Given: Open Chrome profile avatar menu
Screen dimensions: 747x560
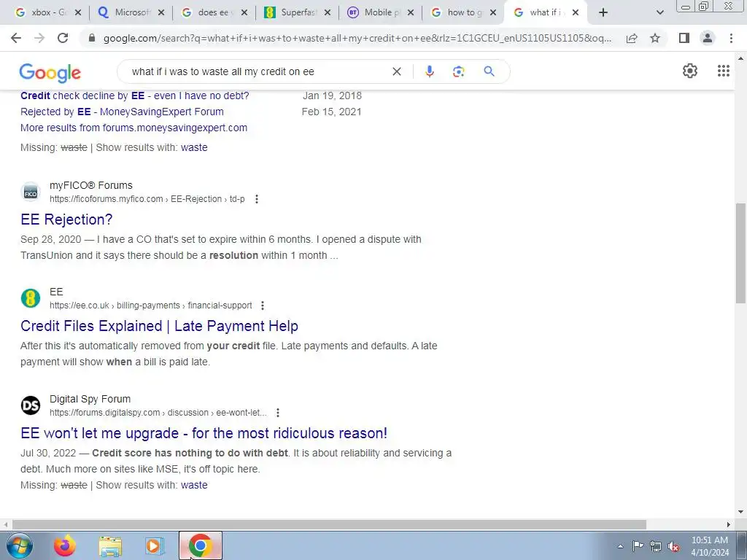Looking at the screenshot, I should pyautogui.click(x=708, y=38).
